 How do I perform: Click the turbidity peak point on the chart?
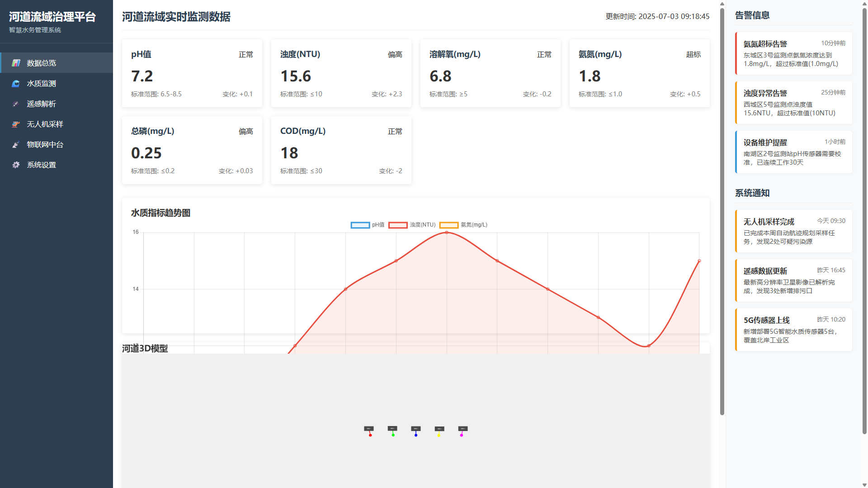coord(447,232)
